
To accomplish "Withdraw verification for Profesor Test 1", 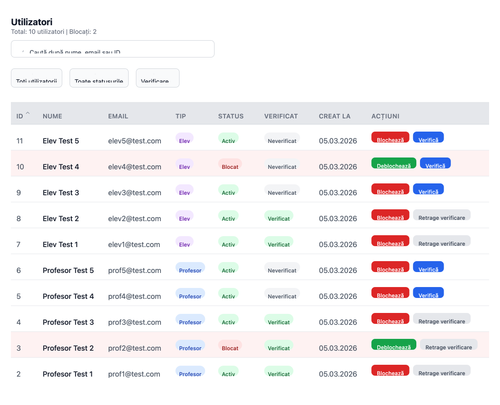I will [x=442, y=370].
